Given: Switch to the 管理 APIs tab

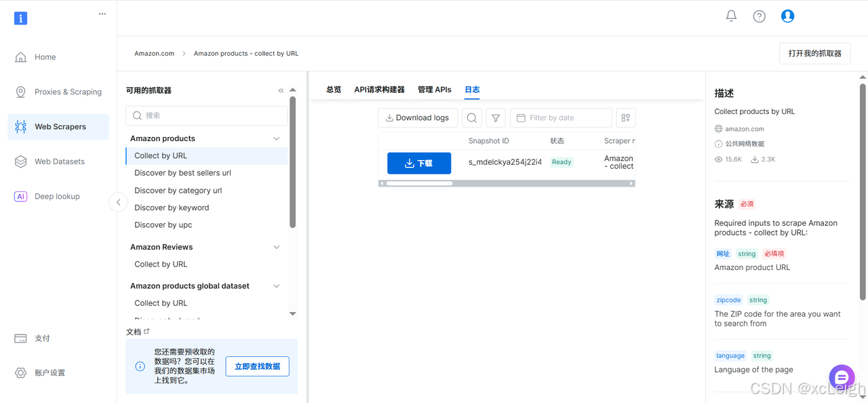Looking at the screenshot, I should [435, 90].
